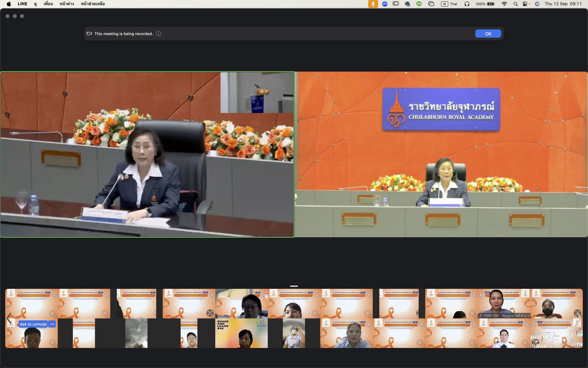Go to previous page of participant thumbnails
The image size is (588, 368).
9,318
